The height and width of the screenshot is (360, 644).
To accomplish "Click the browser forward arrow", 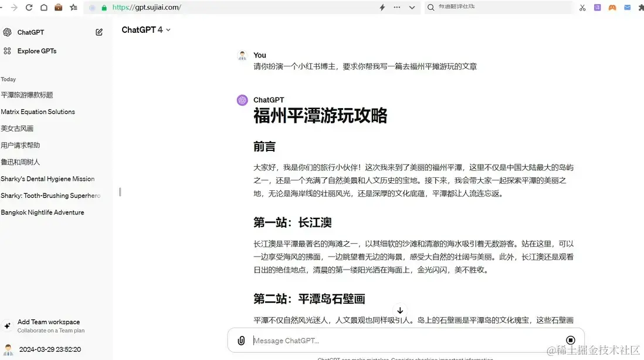I will point(14,8).
